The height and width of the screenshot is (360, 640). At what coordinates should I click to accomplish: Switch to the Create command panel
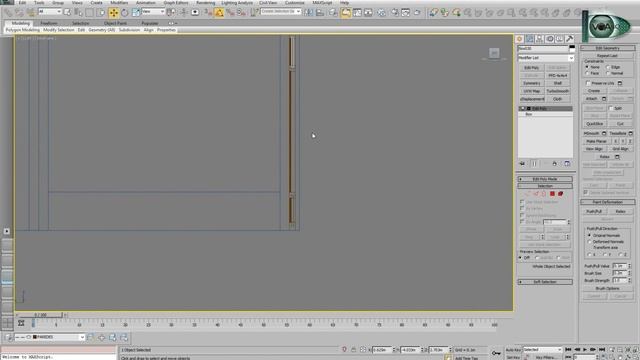[x=520, y=39]
